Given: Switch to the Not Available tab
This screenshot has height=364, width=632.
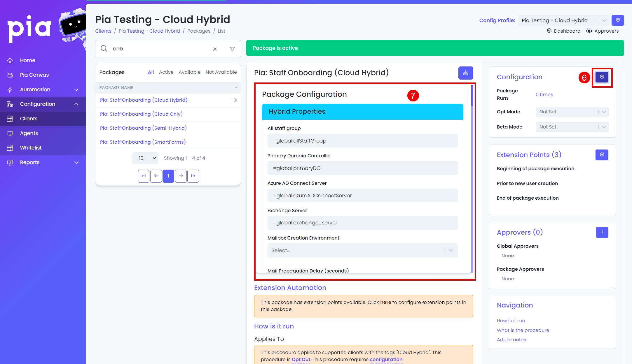Looking at the screenshot, I should [x=221, y=72].
